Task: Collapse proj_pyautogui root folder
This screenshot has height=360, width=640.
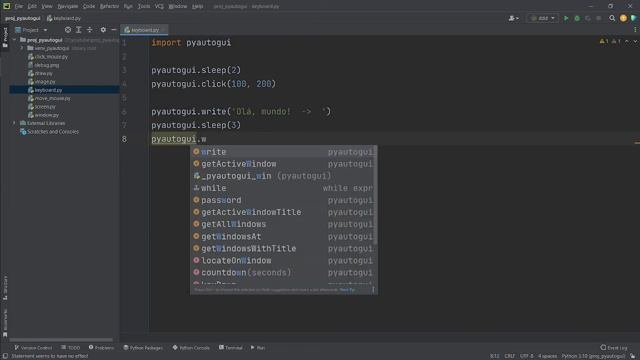Action: [15, 40]
